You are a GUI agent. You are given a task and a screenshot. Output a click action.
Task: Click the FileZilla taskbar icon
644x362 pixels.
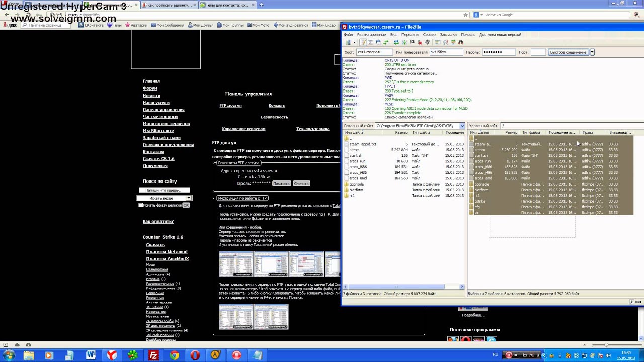pos(153,355)
